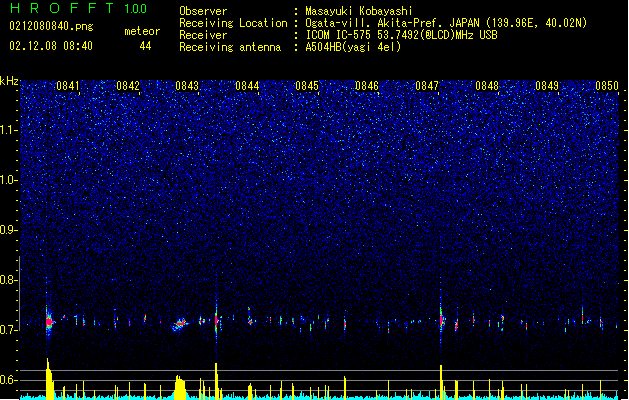Click the 0847 time marker
The image size is (629, 400).
[427, 86]
